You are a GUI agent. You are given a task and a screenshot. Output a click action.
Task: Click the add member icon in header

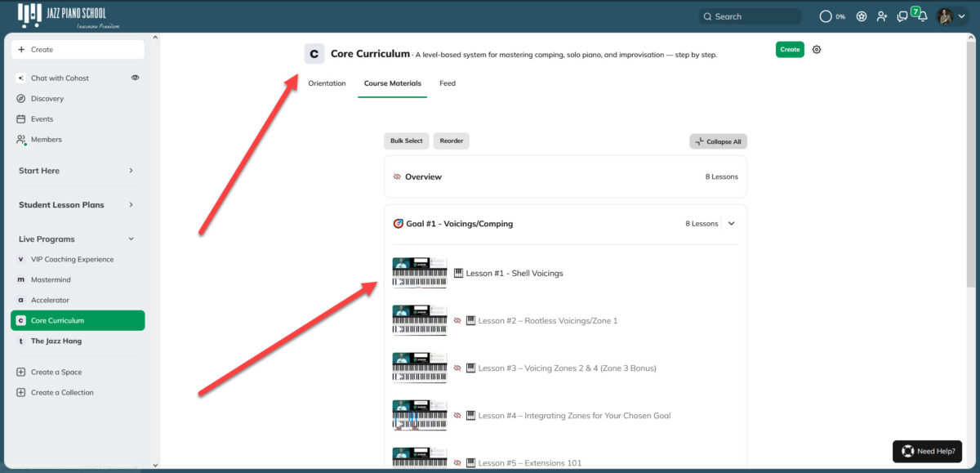click(882, 16)
